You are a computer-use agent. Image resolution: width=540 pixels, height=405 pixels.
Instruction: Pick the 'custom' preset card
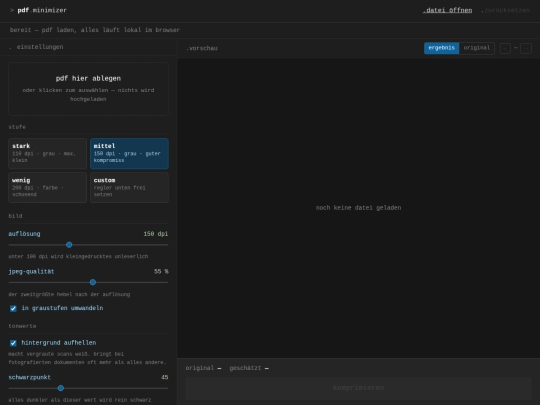(129, 187)
